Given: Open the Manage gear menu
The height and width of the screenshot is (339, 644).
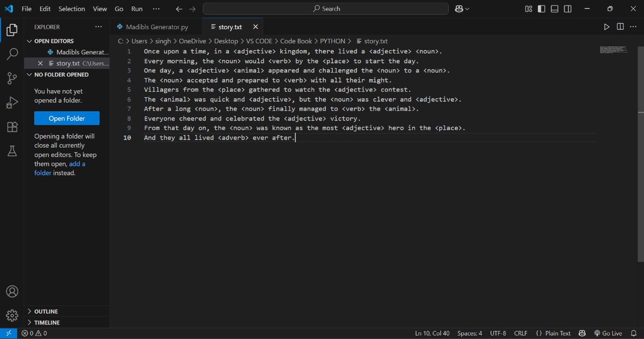Looking at the screenshot, I should 12,315.
